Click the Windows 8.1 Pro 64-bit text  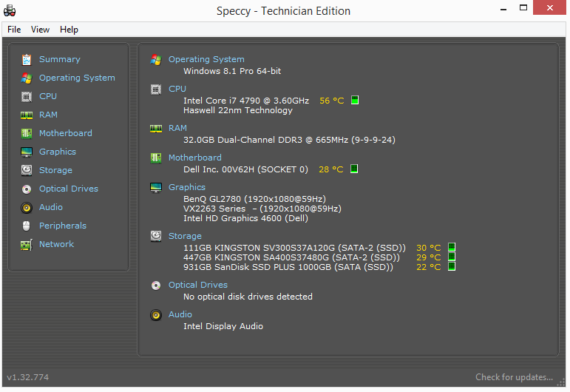232,71
